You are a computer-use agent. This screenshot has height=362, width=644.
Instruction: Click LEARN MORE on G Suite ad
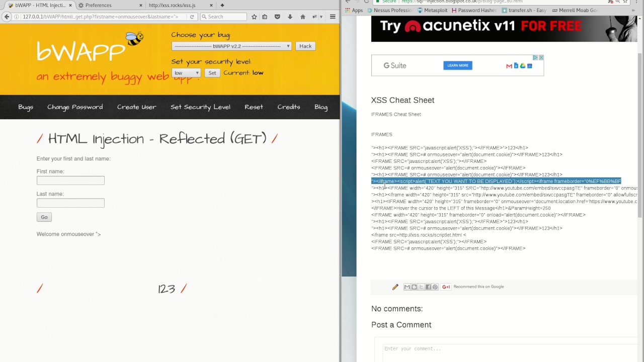click(458, 65)
